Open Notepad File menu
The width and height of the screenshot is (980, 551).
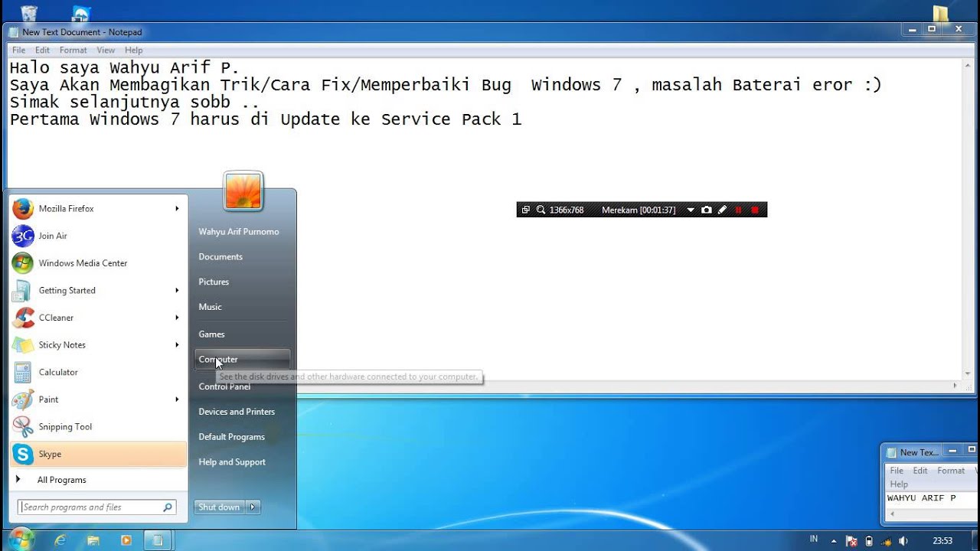(x=18, y=51)
